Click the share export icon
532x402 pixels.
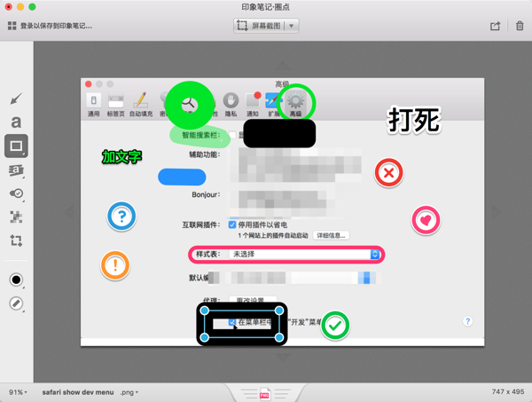click(495, 26)
